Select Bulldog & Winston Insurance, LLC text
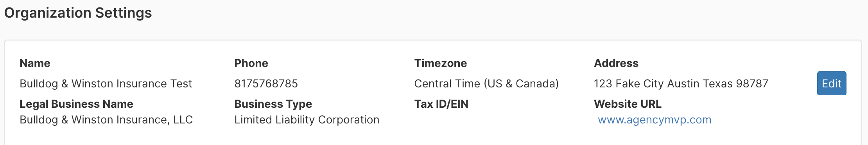The image size is (868, 145). (x=106, y=120)
